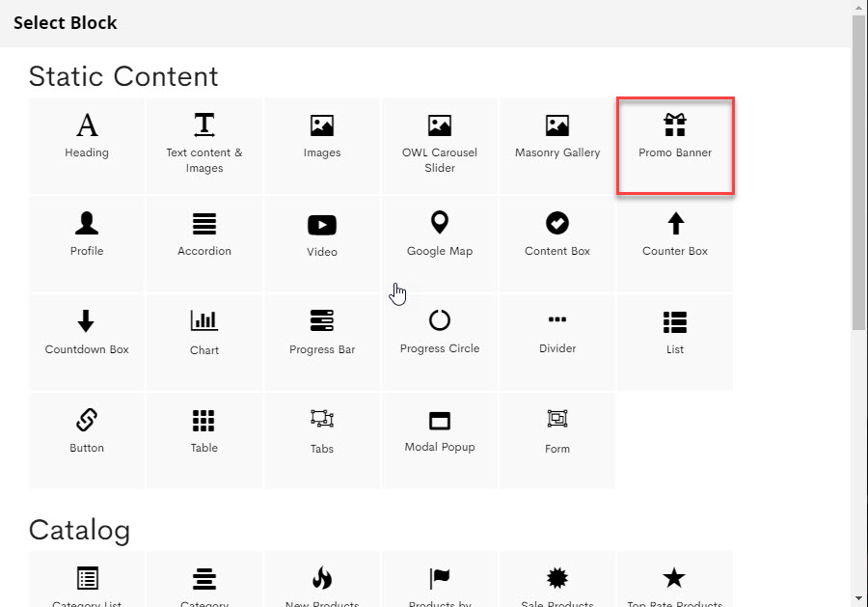Insert the Button block
The image size is (868, 607).
[x=87, y=441]
